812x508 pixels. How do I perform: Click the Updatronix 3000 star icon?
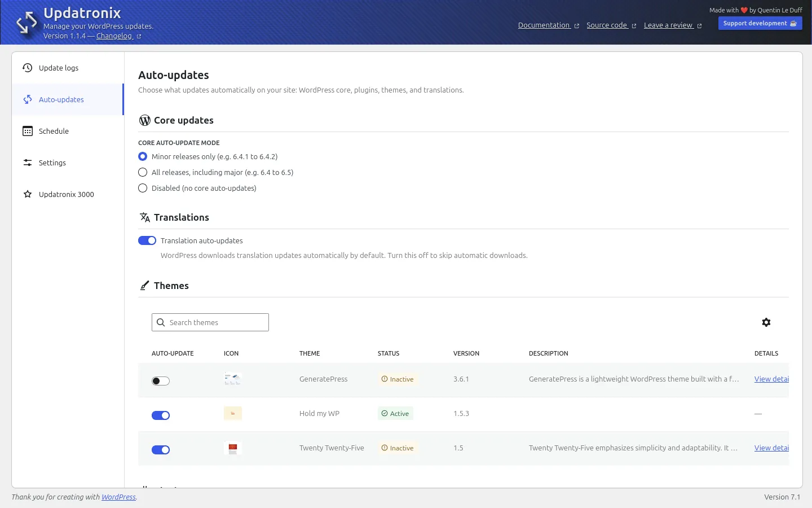click(x=27, y=194)
